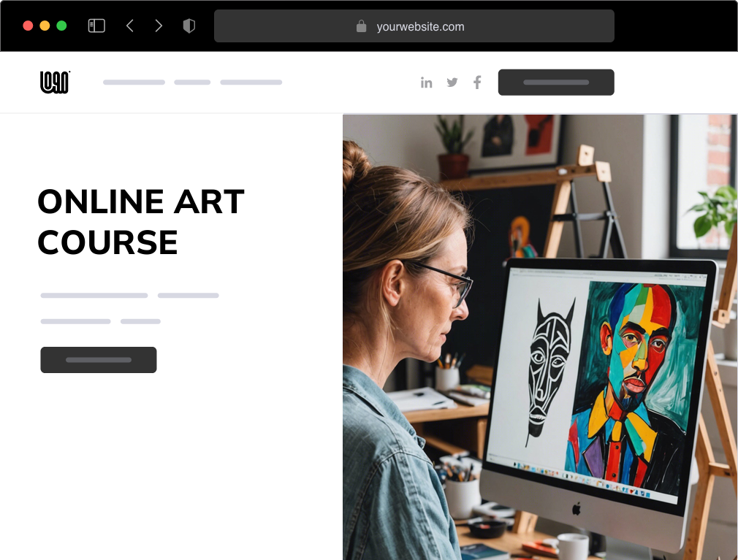This screenshot has width=738, height=560.
Task: Click the dark header button at right
Action: 556,83
